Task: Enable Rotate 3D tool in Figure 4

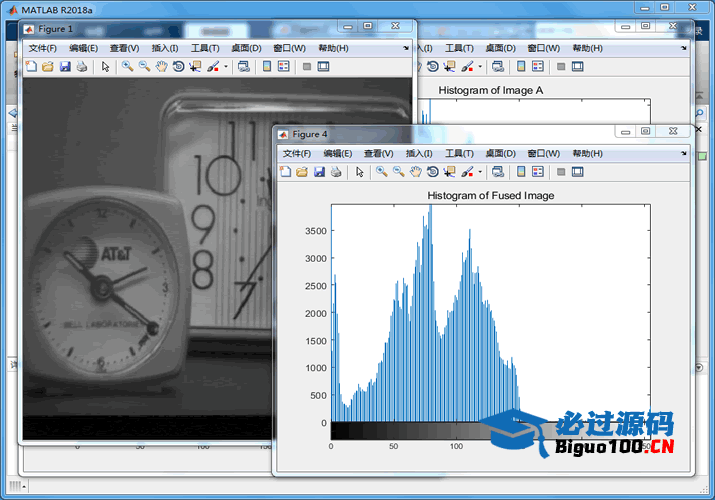Action: pyautogui.click(x=433, y=172)
